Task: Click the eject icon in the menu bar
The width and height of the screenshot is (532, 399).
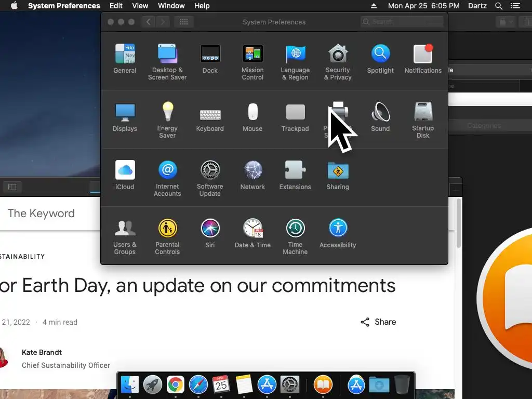Action: click(x=374, y=6)
